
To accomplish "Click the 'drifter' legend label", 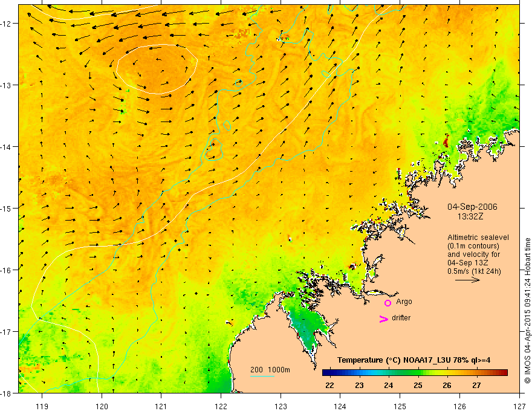I will tap(401, 318).
